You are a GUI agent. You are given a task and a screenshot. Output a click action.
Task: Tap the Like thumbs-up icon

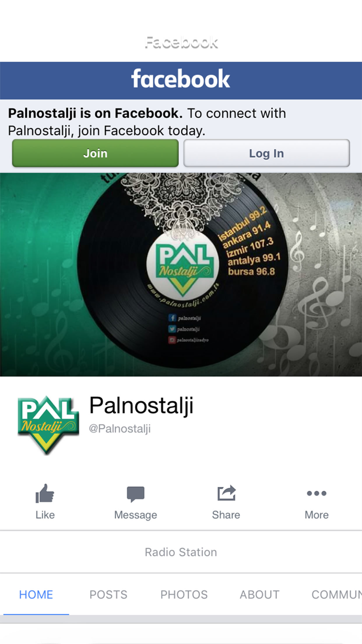[45, 494]
